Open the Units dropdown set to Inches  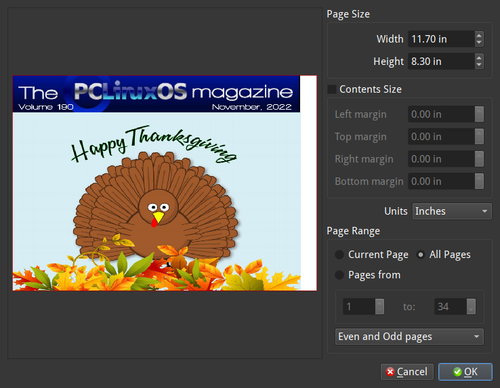[x=452, y=211]
